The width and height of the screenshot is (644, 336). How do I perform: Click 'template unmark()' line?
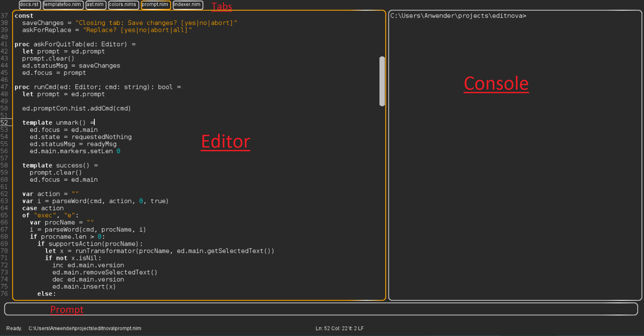58,122
